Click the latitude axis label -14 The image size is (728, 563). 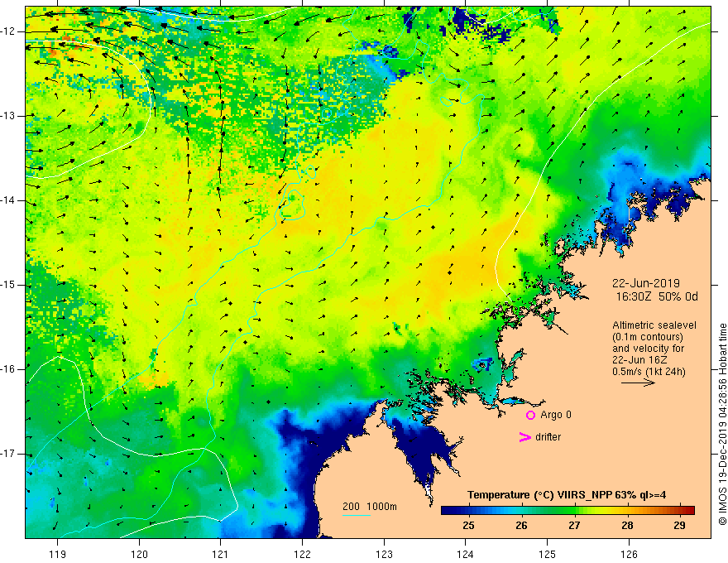point(8,200)
